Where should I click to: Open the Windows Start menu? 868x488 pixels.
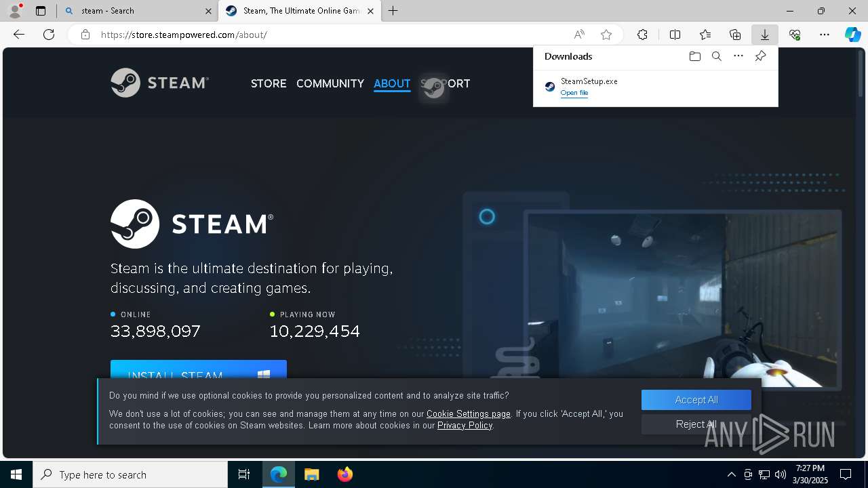coord(16,474)
